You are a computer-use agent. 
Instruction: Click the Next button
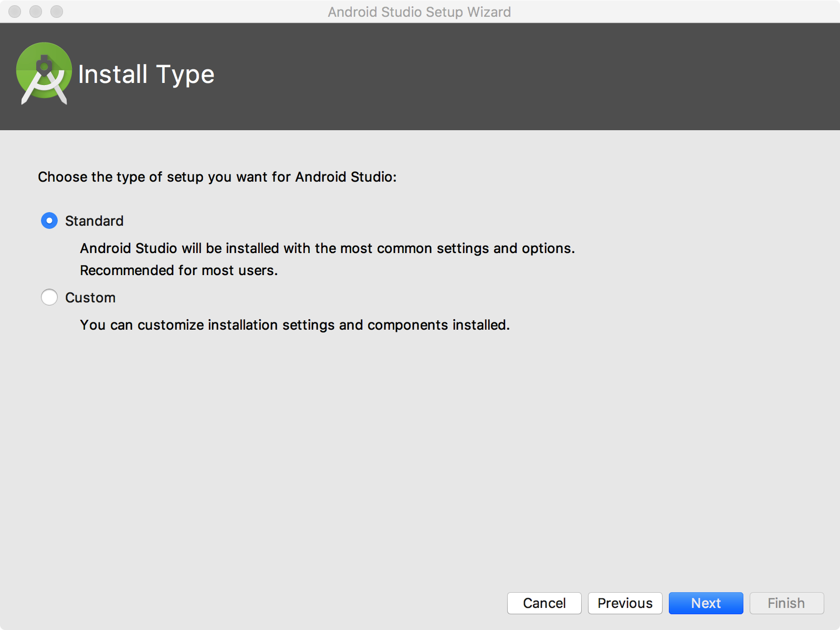click(x=706, y=603)
